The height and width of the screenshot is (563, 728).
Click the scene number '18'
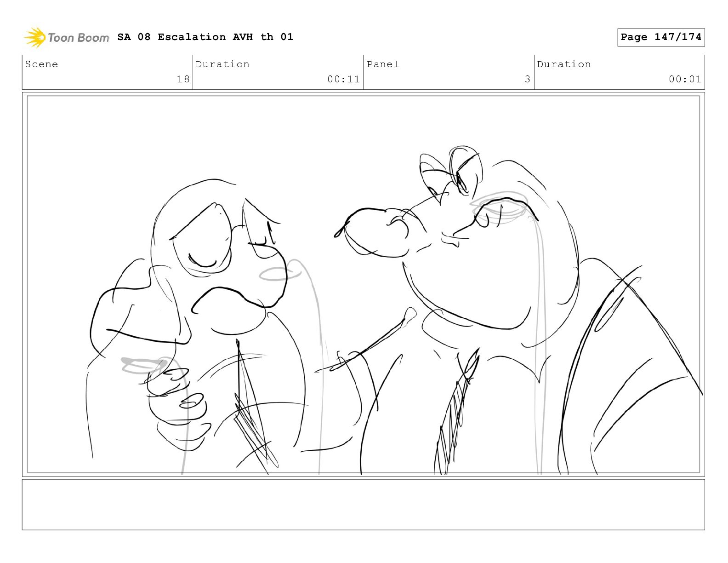[183, 79]
